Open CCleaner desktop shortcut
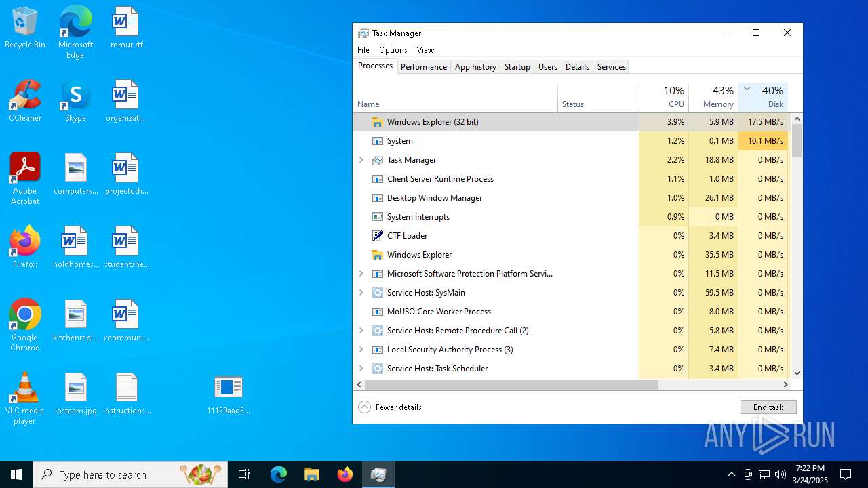The width and height of the screenshot is (868, 488). point(25,102)
